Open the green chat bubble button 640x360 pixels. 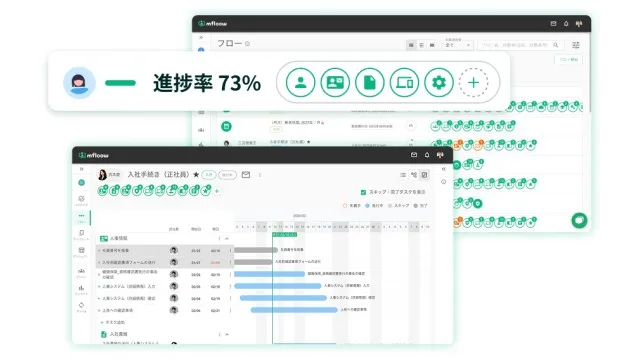[x=579, y=221]
